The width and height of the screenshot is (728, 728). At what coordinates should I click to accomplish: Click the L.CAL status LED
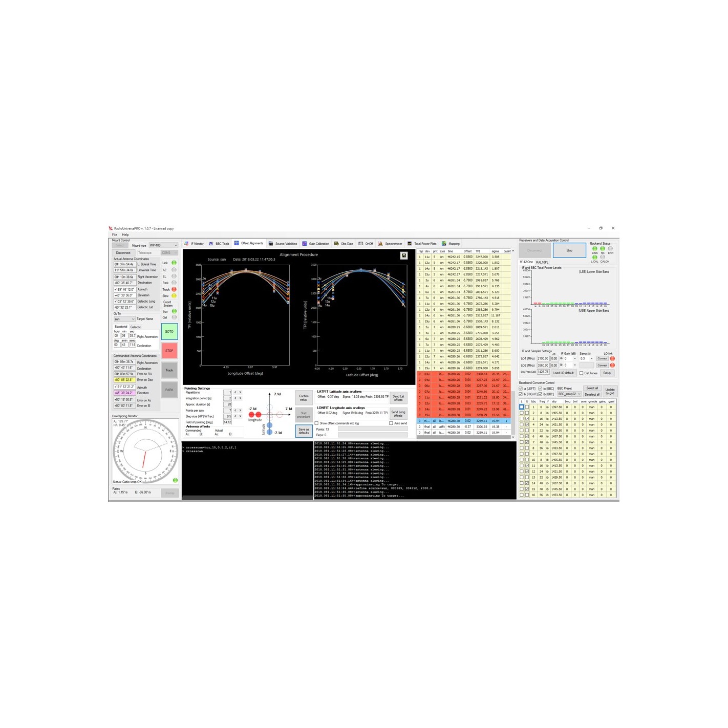coord(595,258)
